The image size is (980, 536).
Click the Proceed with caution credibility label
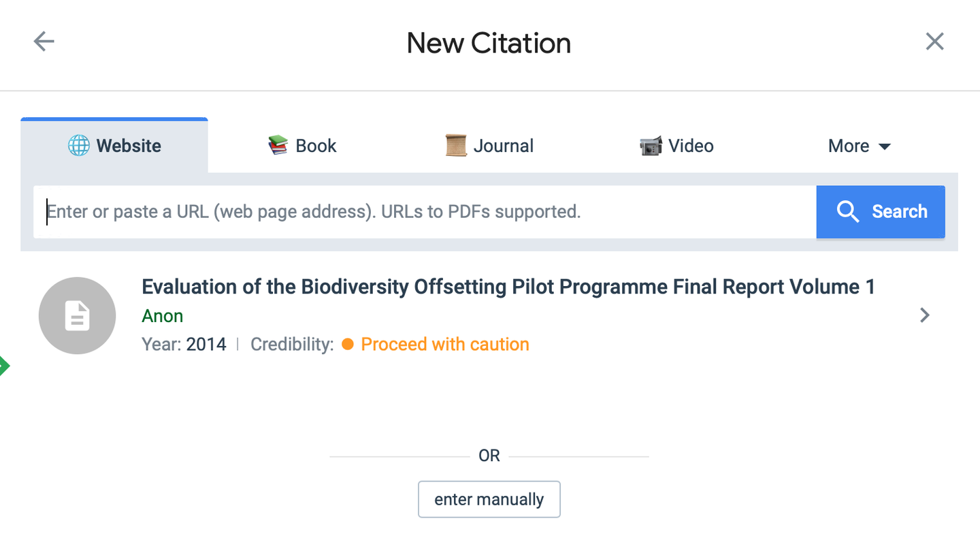pos(445,345)
